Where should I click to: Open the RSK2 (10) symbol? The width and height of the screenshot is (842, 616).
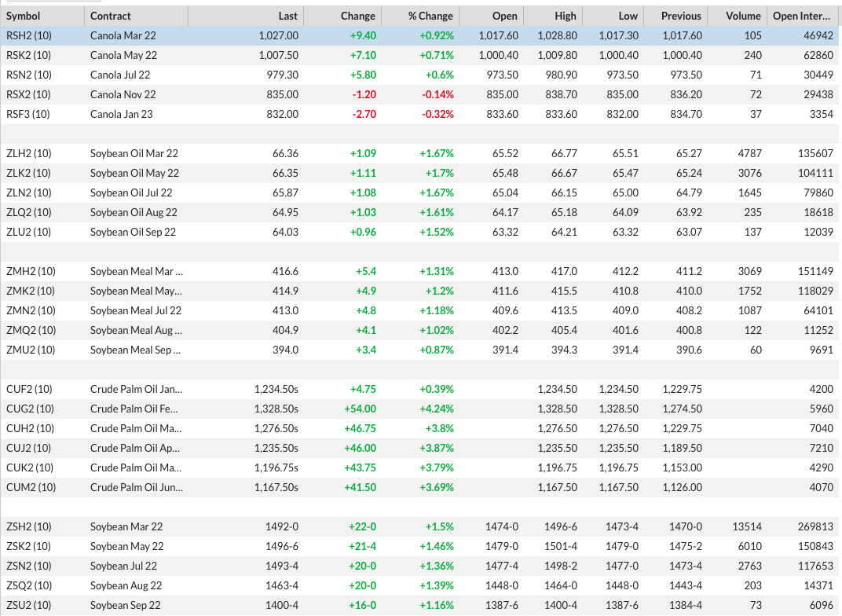29,55
